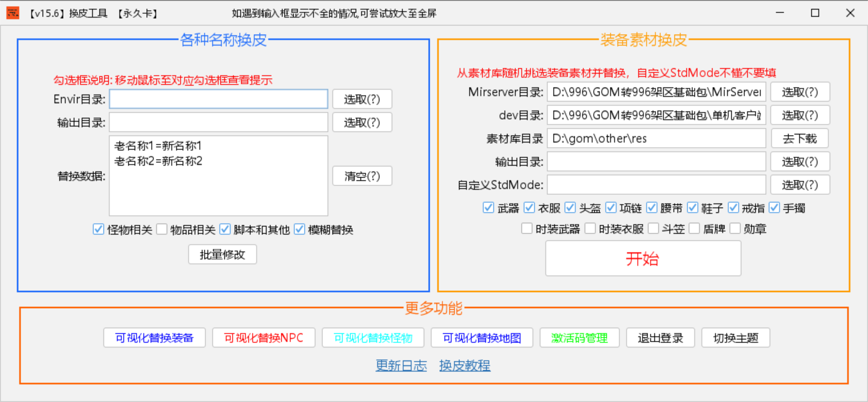Toggle the 头盔 checkbox
Image resolution: width=868 pixels, height=402 pixels.
pos(570,207)
